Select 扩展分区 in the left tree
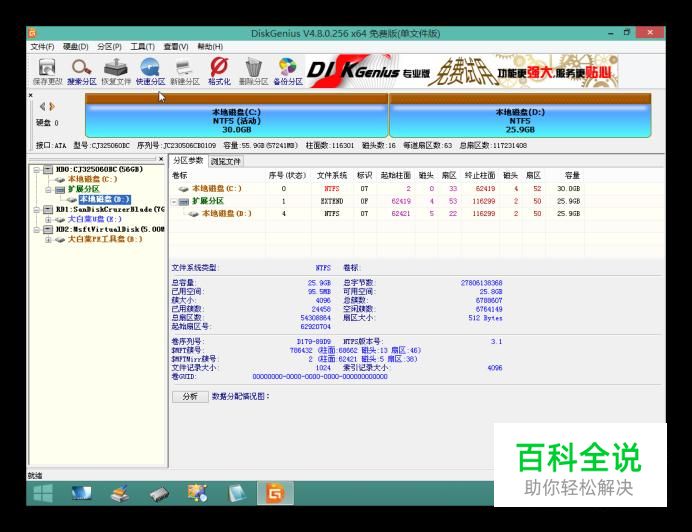The image size is (692, 532). 84,189
